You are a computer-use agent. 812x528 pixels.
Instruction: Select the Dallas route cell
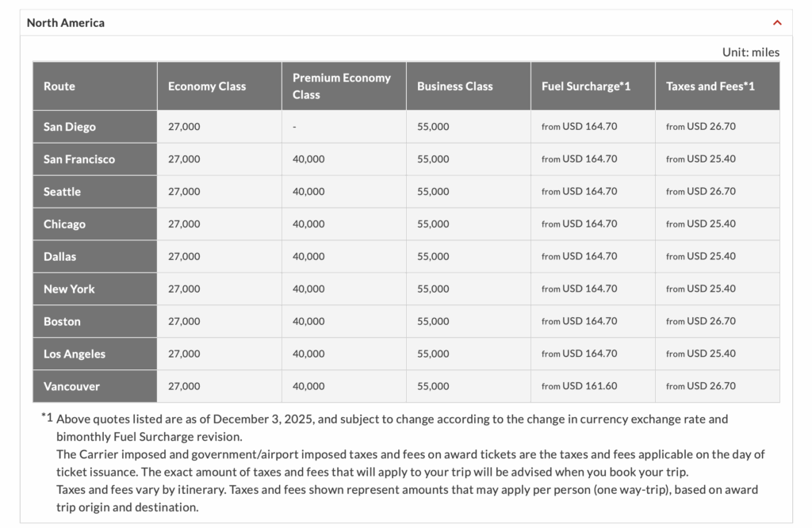(60, 257)
